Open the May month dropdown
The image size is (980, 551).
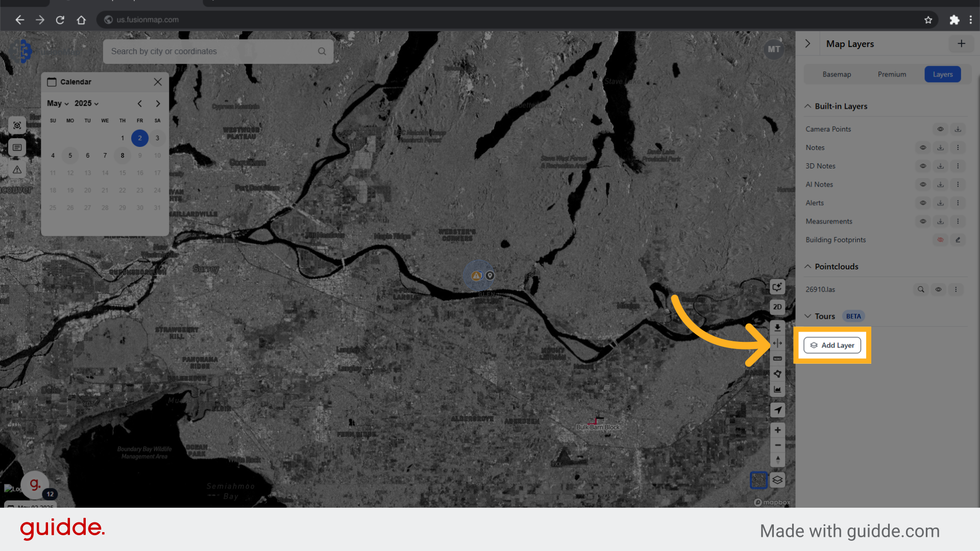[x=58, y=103]
